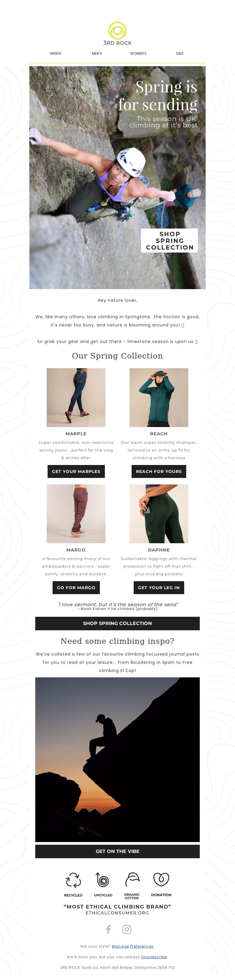Click the REACH FOR YOURS button

159,471
